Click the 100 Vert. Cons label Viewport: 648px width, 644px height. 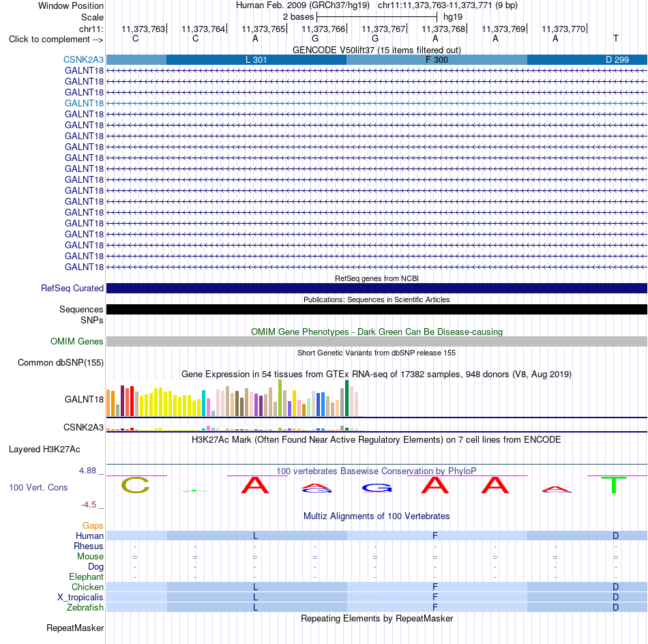point(38,487)
